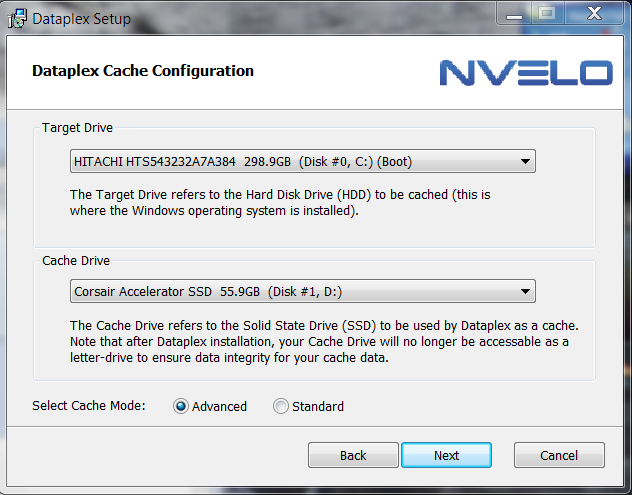Select the Standard cache mode
Image resolution: width=632 pixels, height=495 pixels.
pos(281,406)
